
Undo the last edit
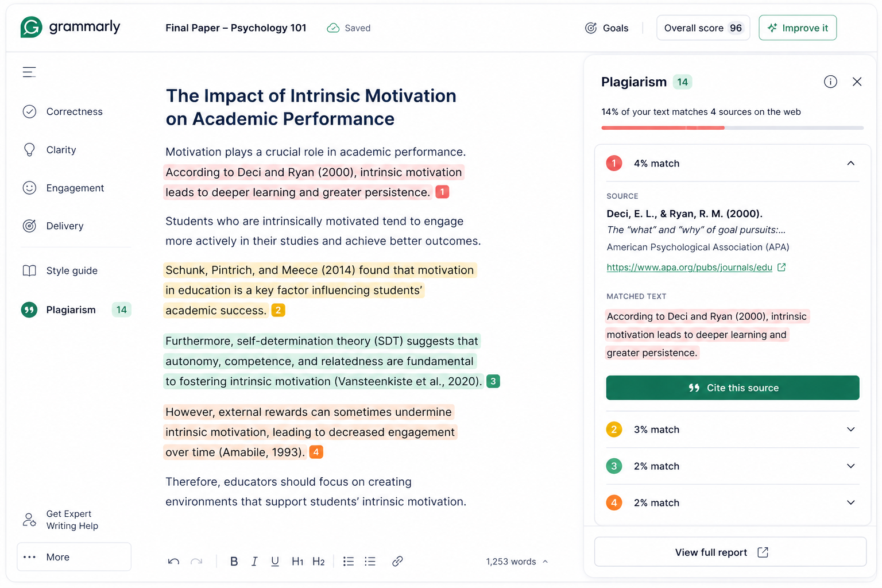[x=173, y=561]
